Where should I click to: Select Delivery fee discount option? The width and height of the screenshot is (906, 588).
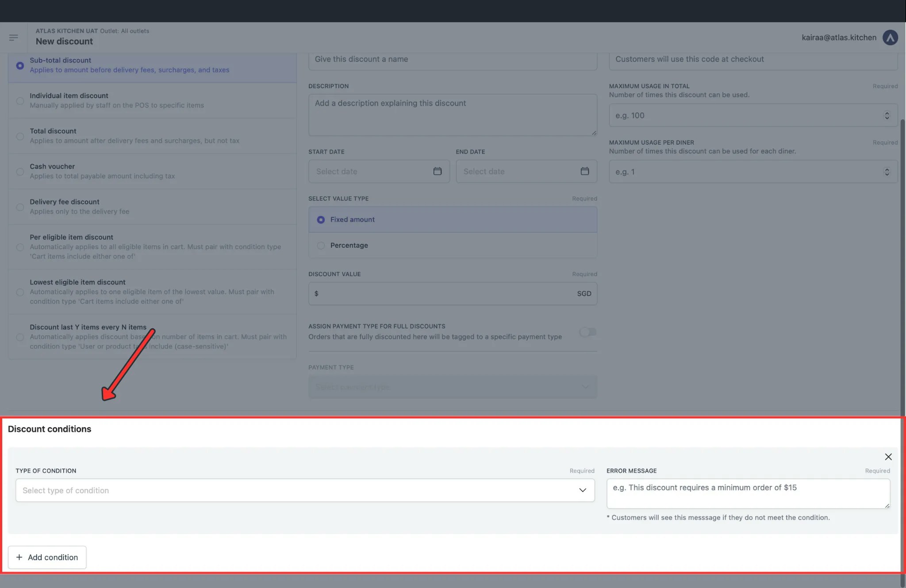pos(20,207)
